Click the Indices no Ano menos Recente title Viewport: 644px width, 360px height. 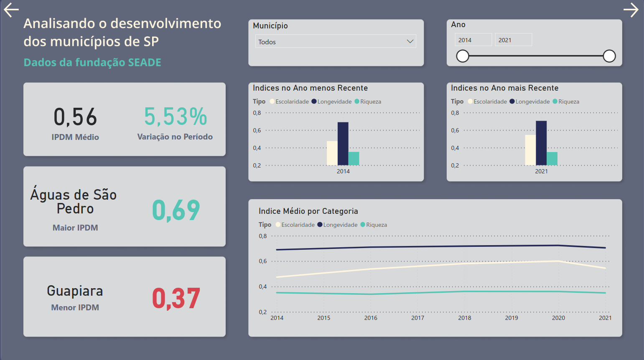(x=310, y=88)
